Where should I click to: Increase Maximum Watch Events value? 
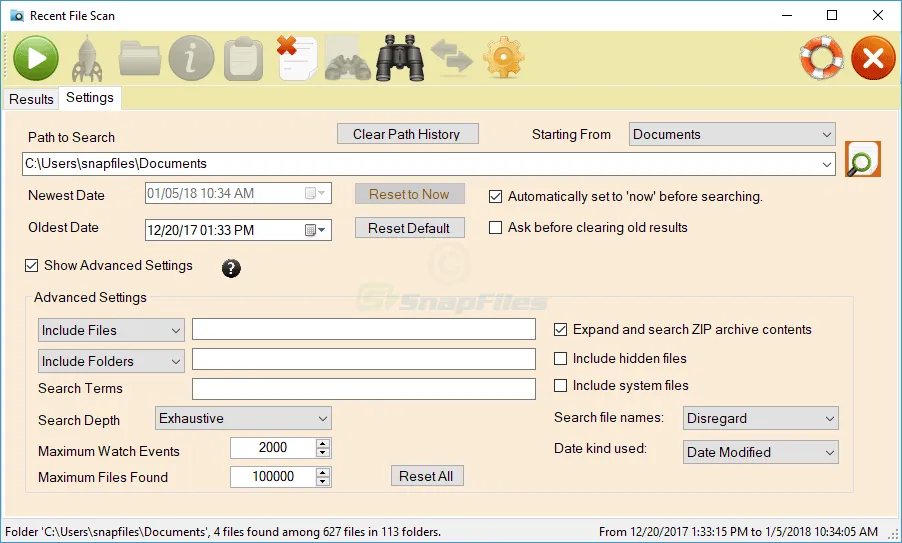(323, 443)
